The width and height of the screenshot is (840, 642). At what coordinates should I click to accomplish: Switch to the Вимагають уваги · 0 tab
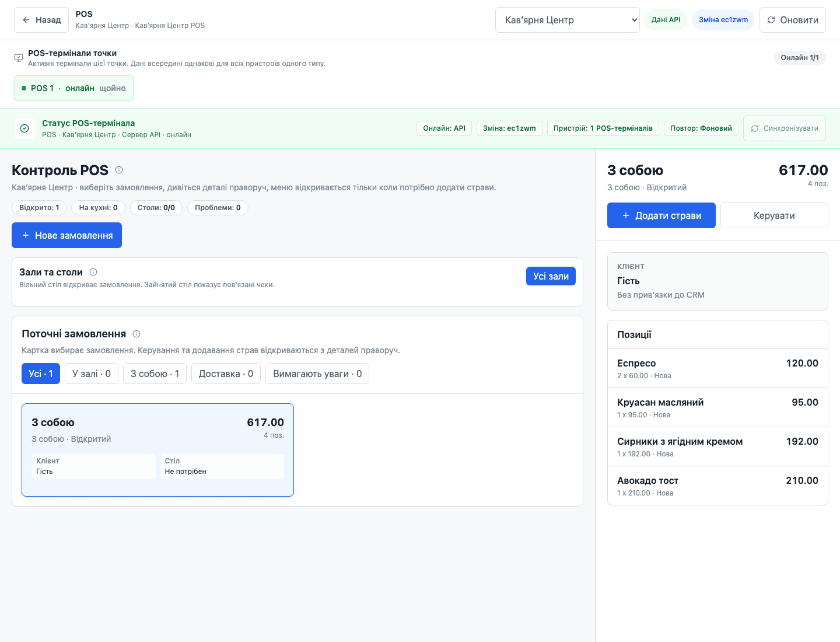pyautogui.click(x=317, y=374)
